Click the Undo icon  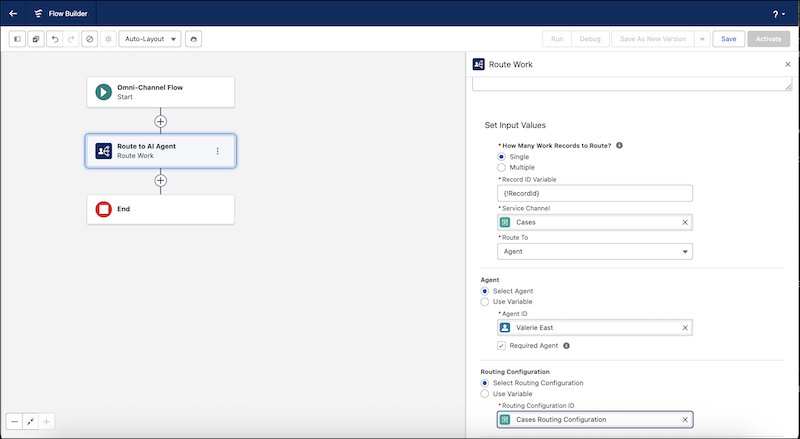click(55, 39)
